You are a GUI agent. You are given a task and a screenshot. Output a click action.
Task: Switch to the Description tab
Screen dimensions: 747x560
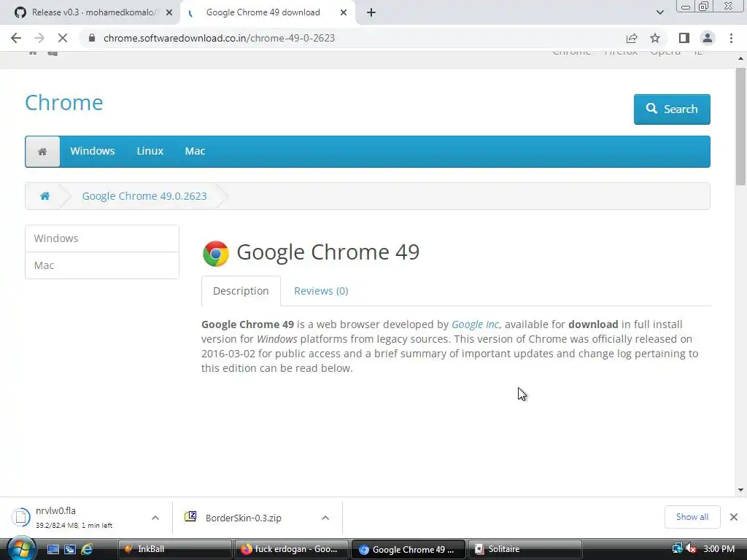pos(241,291)
